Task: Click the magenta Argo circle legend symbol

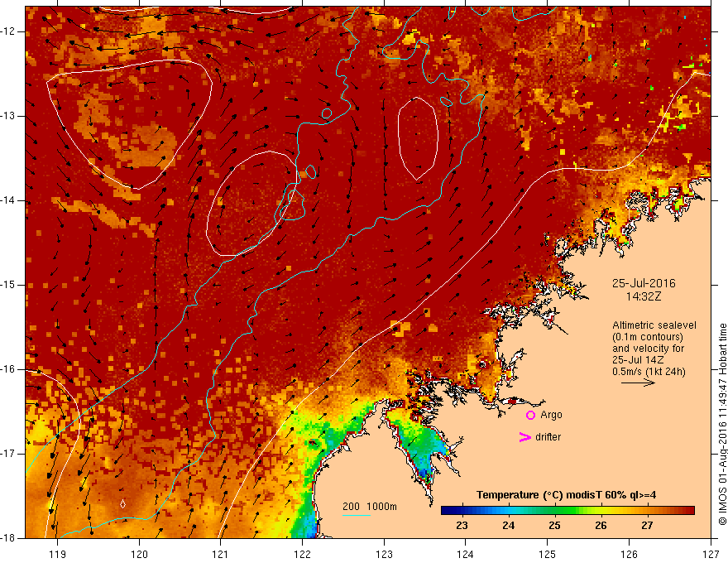Action: click(530, 416)
